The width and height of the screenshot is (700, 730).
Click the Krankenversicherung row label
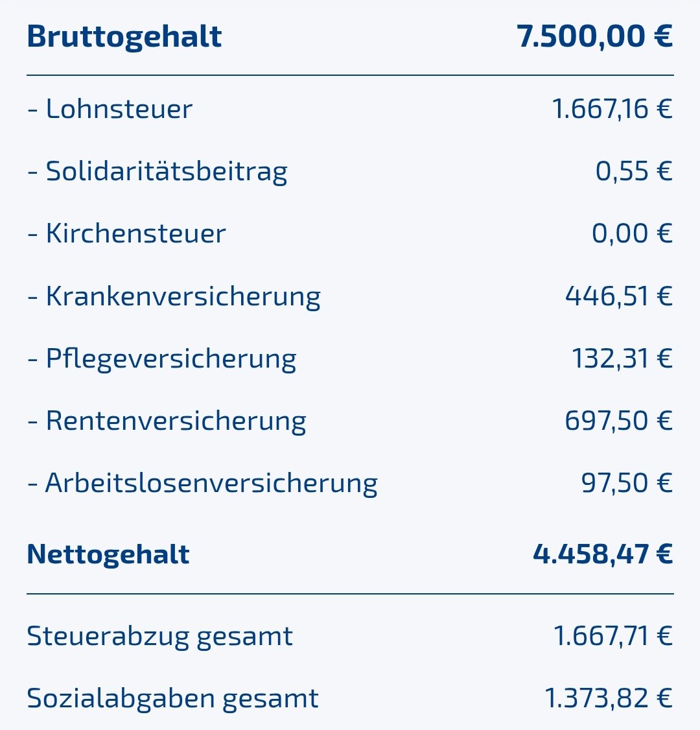click(x=174, y=296)
